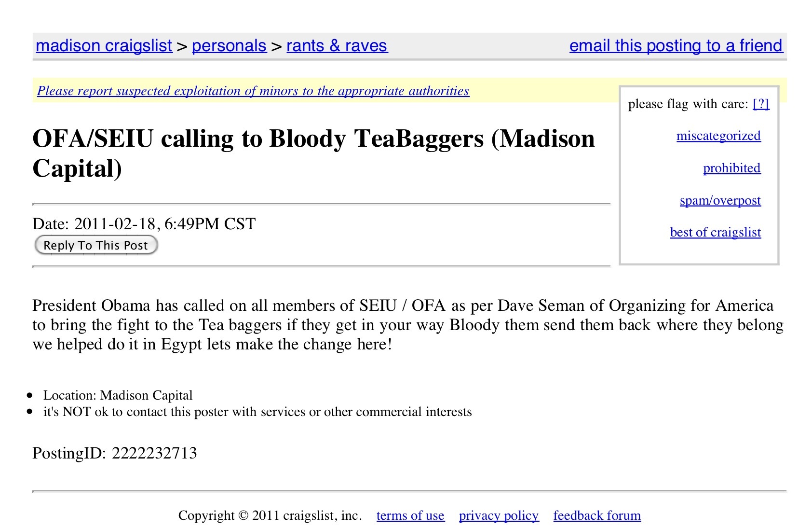Open the report suspected exploitation of minors link

[253, 91]
